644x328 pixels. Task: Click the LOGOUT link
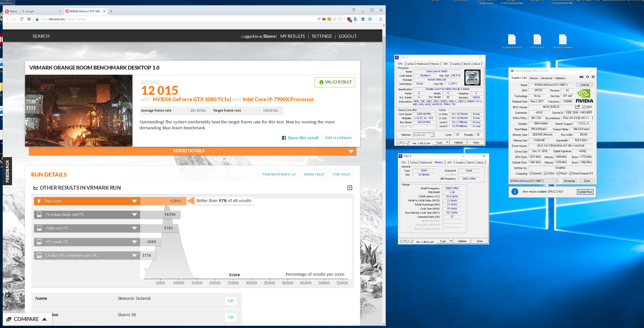tap(347, 36)
